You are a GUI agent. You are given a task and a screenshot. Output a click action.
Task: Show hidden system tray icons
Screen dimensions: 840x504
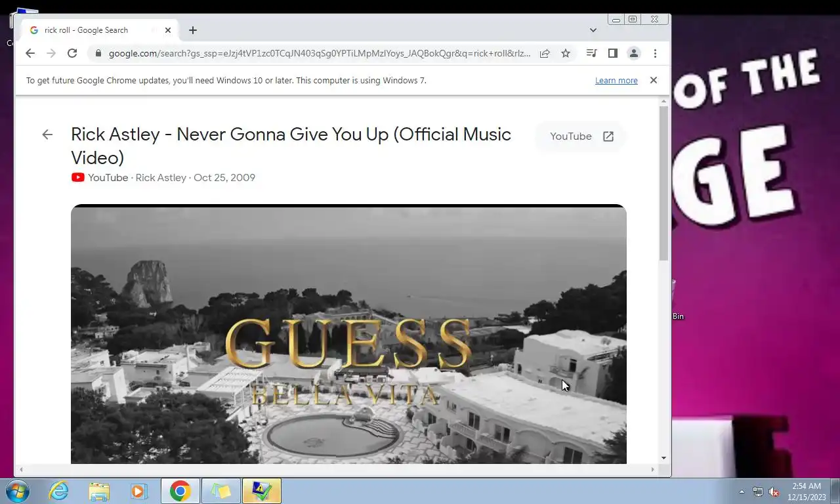pyautogui.click(x=742, y=492)
